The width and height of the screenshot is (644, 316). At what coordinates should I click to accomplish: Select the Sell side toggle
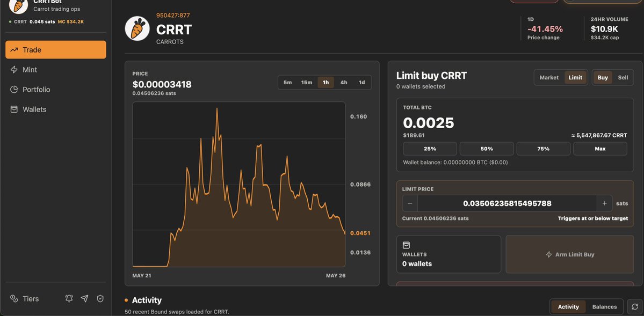(623, 78)
